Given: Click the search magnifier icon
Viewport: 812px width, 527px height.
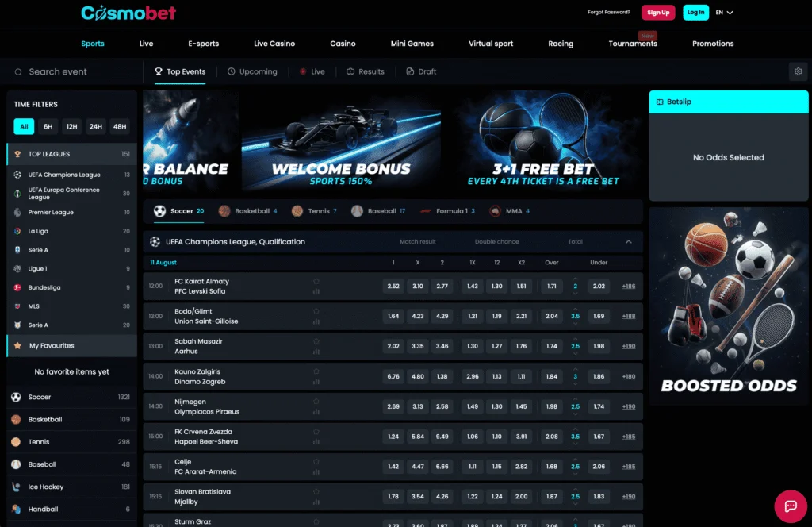Looking at the screenshot, I should coord(18,72).
